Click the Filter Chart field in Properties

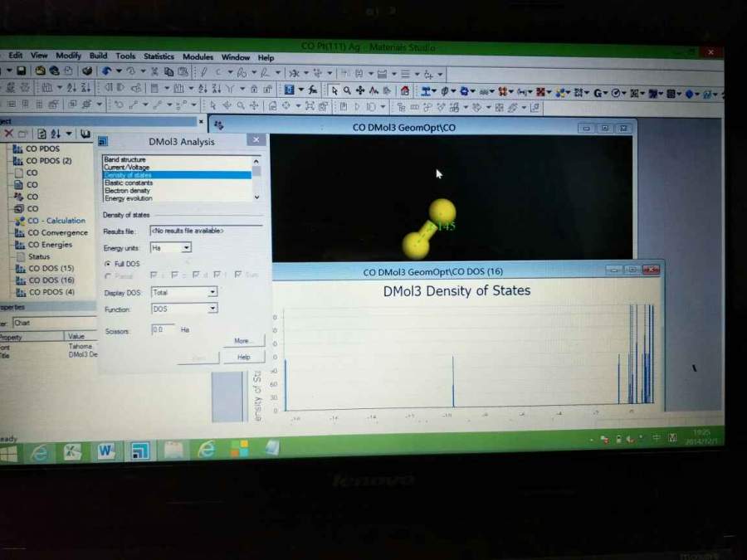point(54,323)
